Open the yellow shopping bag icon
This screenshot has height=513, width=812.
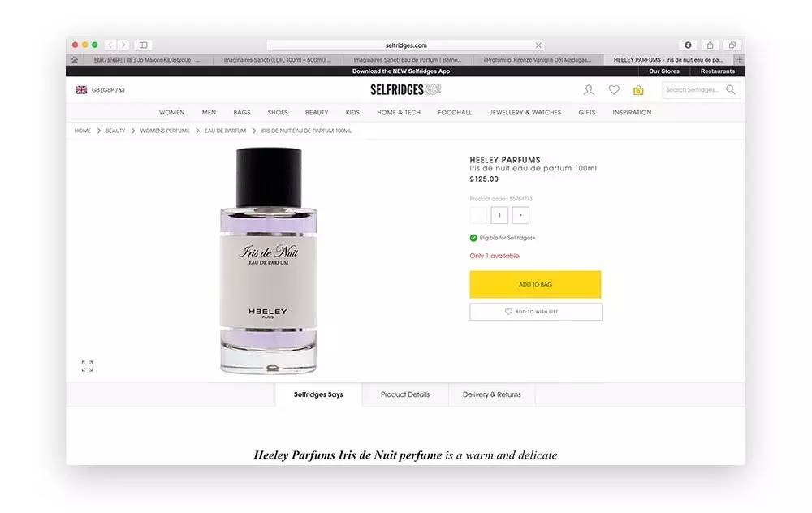(x=638, y=90)
